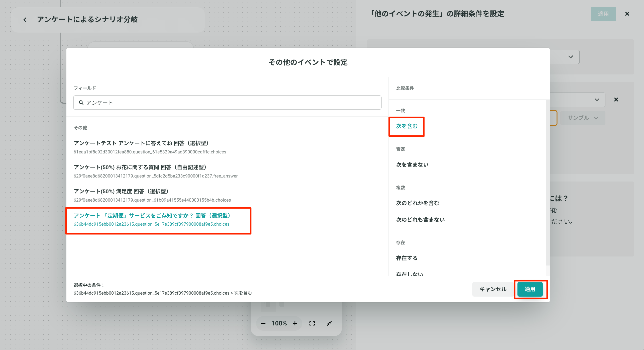Choose 次のどれも含まない condition
This screenshot has width=644, height=350.
tap(420, 220)
